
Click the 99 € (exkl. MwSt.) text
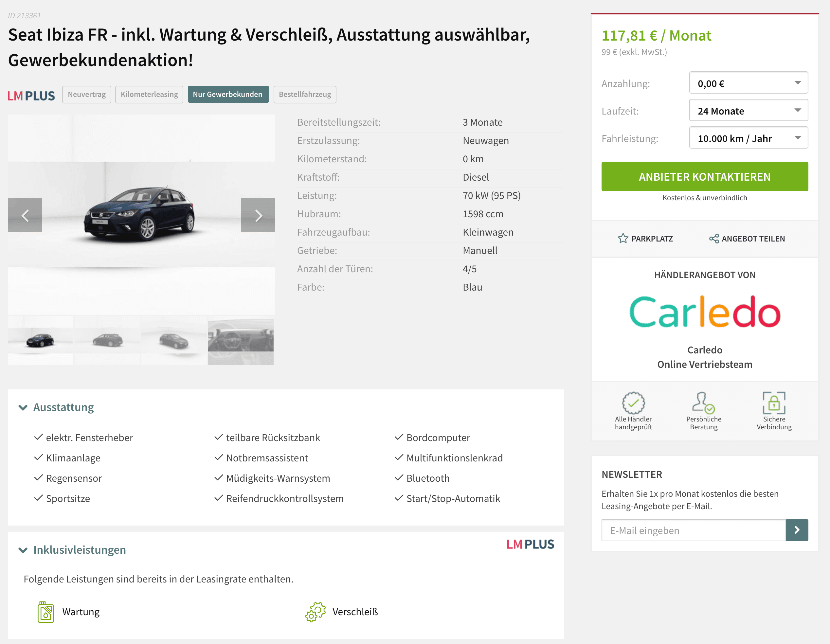click(x=634, y=52)
